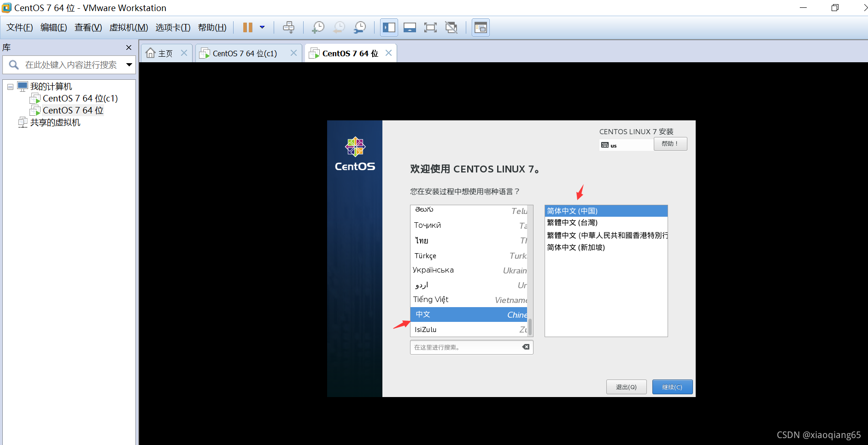Open the 编辑(E) menu
This screenshot has width=868, height=445.
pyautogui.click(x=53, y=28)
